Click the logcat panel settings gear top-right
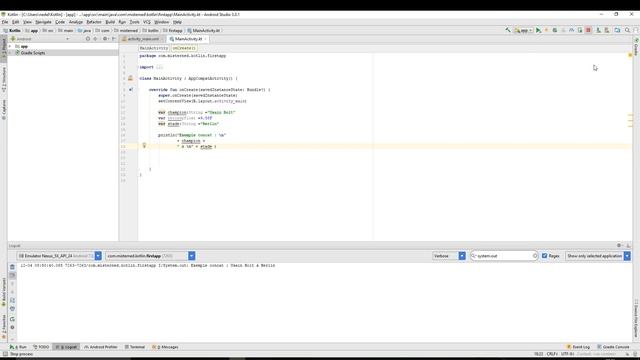 click(619, 246)
